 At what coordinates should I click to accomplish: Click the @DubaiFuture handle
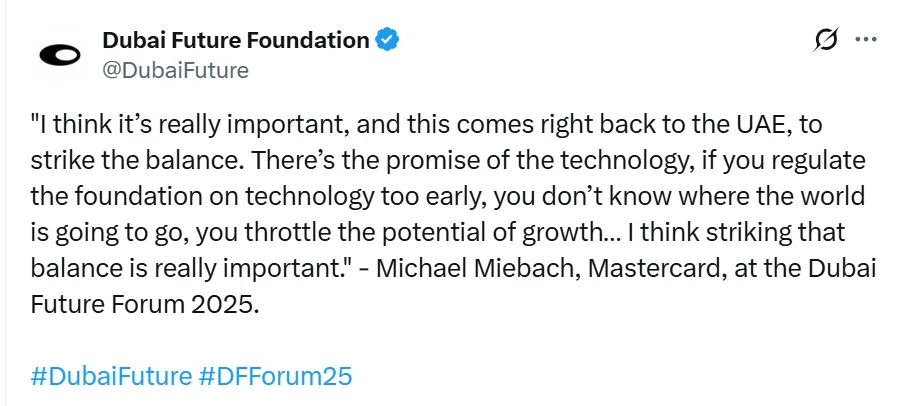(175, 70)
